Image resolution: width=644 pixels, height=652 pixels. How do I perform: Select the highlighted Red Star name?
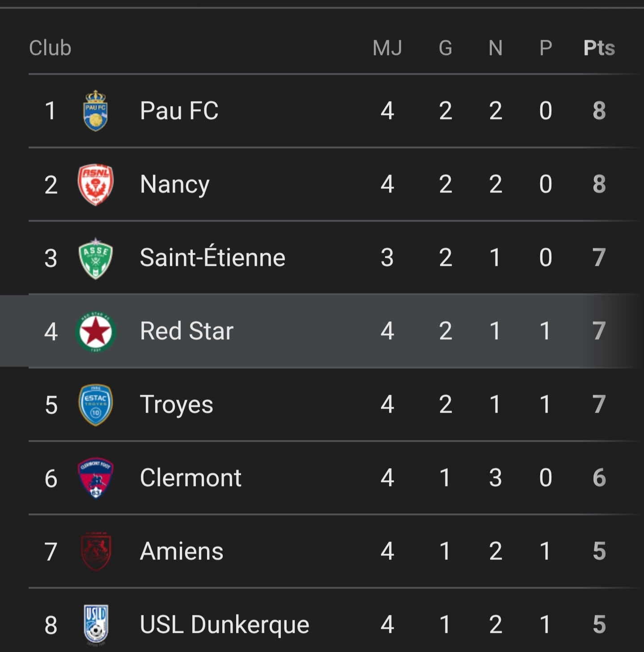click(186, 331)
